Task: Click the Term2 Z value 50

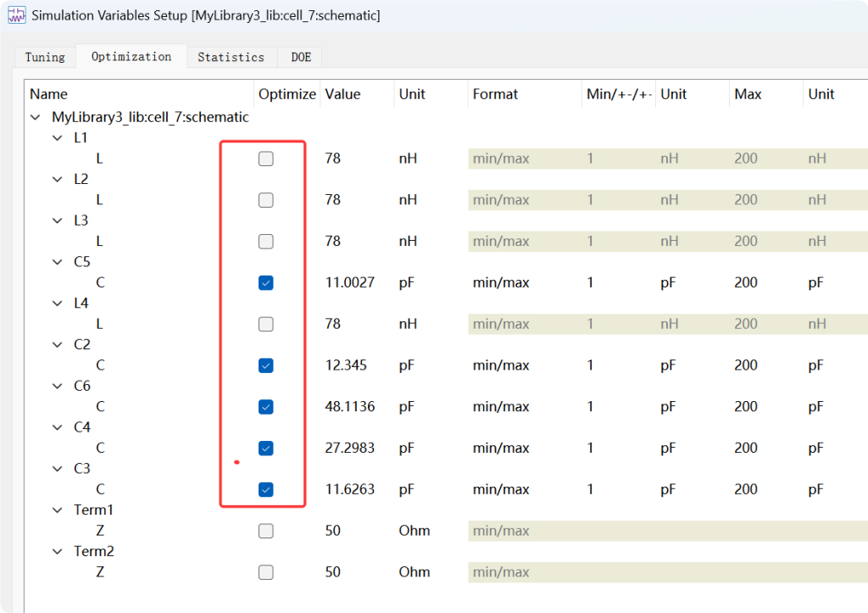Action: pyautogui.click(x=332, y=572)
